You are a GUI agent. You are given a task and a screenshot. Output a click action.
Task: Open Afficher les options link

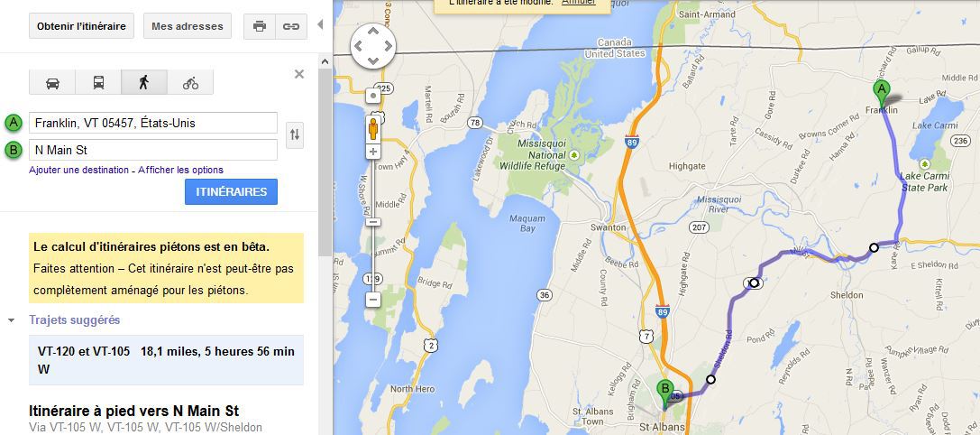pos(180,170)
